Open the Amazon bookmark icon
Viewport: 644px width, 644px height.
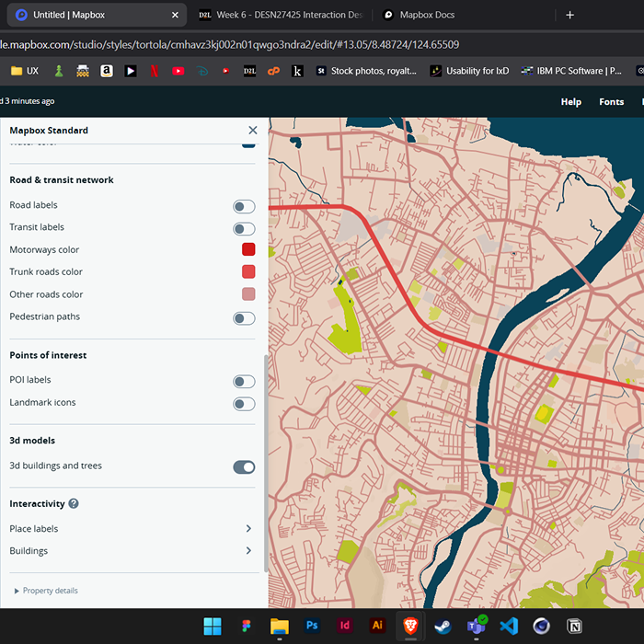tap(107, 71)
